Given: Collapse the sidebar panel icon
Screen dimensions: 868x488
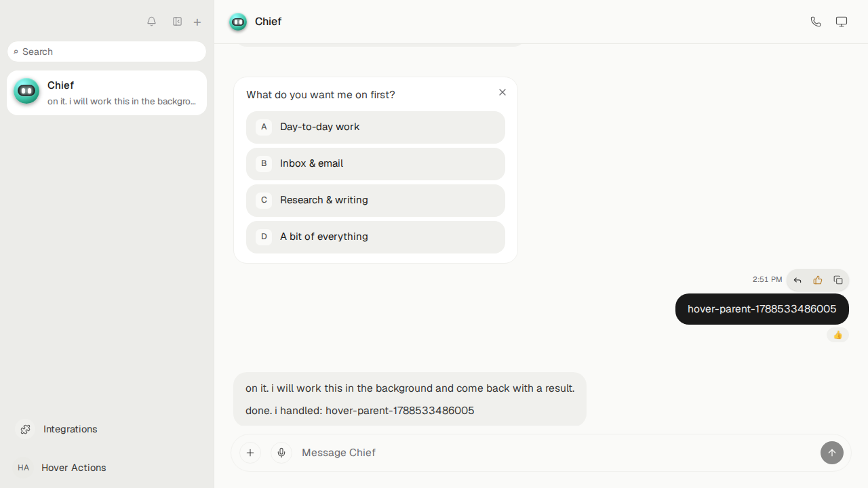Looking at the screenshot, I should coord(177,22).
